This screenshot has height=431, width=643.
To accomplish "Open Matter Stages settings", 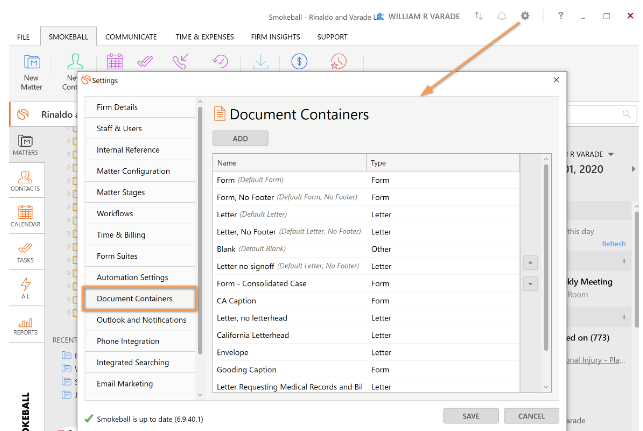I will (x=140, y=192).
